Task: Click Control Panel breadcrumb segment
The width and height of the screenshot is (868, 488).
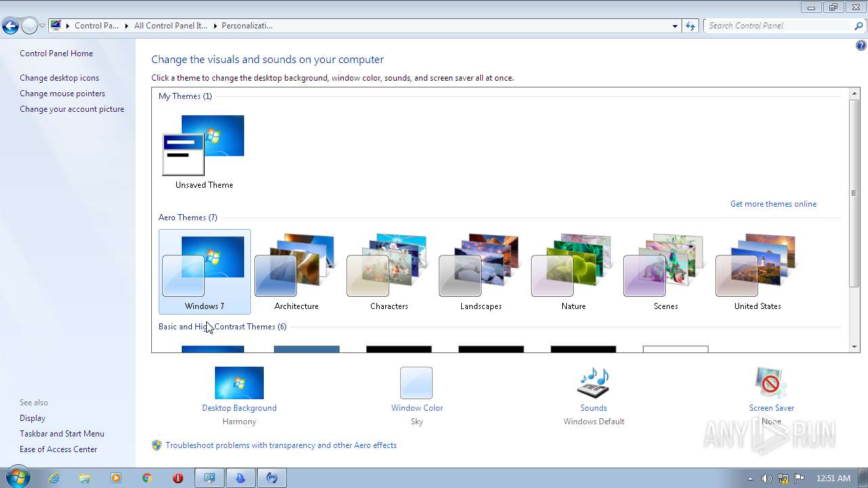Action: [x=96, y=26]
